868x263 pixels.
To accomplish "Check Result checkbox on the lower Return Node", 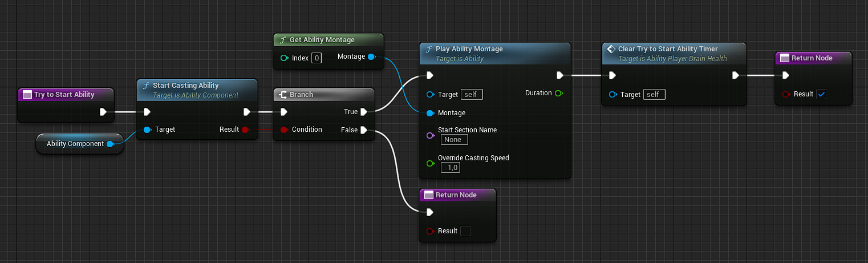I will [465, 231].
